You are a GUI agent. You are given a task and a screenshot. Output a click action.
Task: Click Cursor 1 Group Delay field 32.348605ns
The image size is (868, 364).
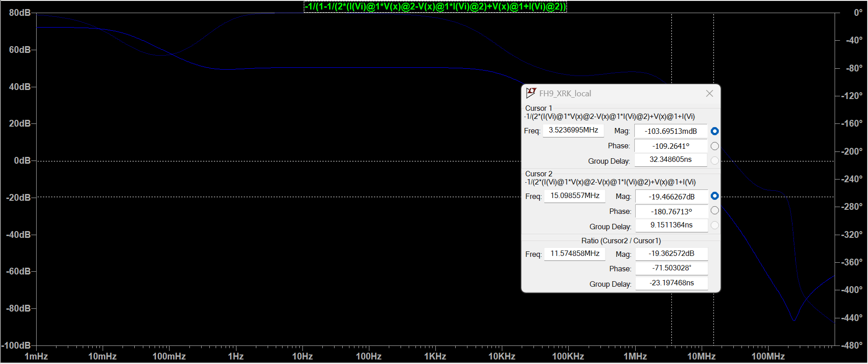click(x=670, y=160)
